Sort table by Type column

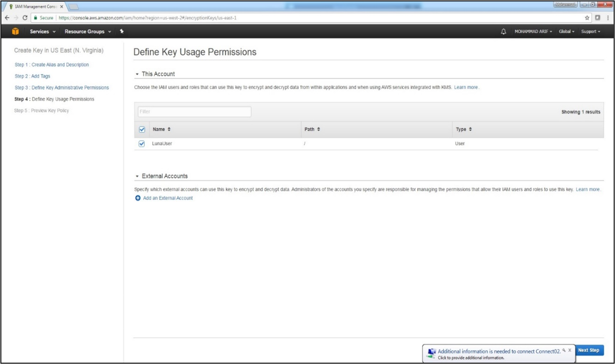point(464,129)
